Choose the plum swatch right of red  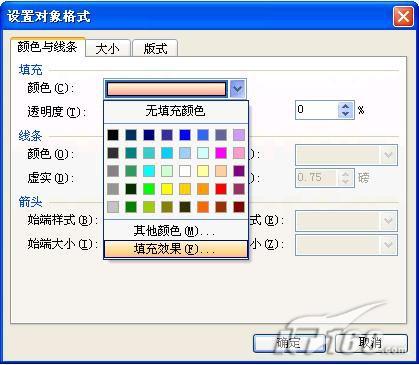coord(239,189)
